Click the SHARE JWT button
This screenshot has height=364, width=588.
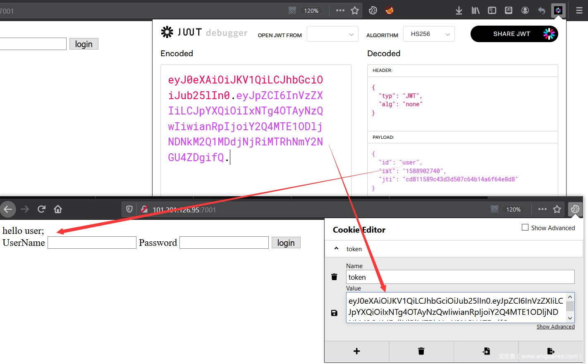[514, 34]
